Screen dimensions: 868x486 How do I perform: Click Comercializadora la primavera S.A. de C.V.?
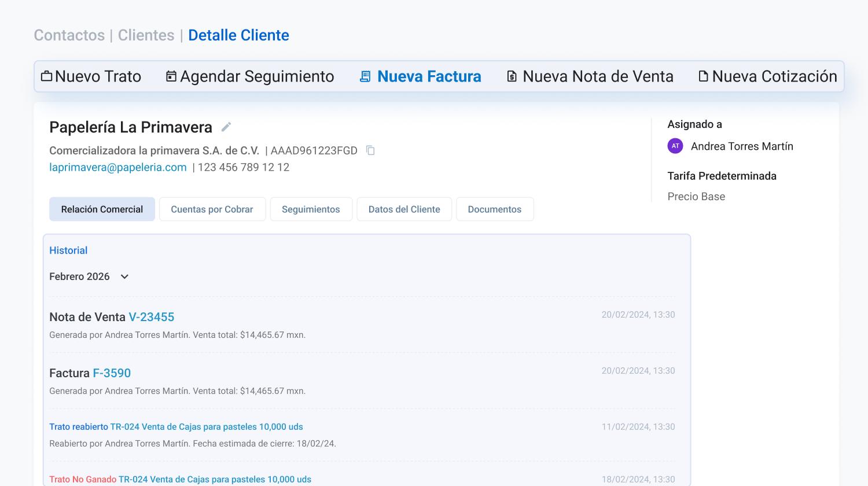tap(155, 150)
